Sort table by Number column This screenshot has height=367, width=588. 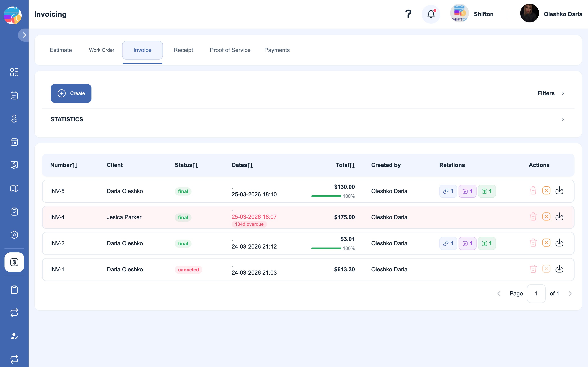(x=64, y=165)
